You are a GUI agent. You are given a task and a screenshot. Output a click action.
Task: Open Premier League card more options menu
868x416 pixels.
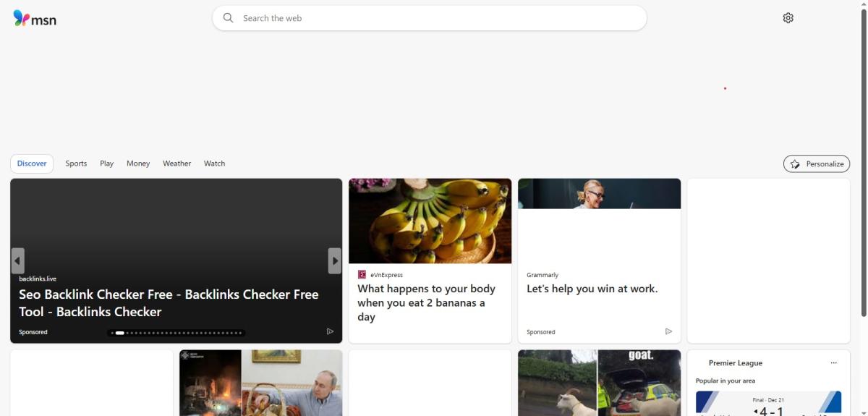(833, 363)
